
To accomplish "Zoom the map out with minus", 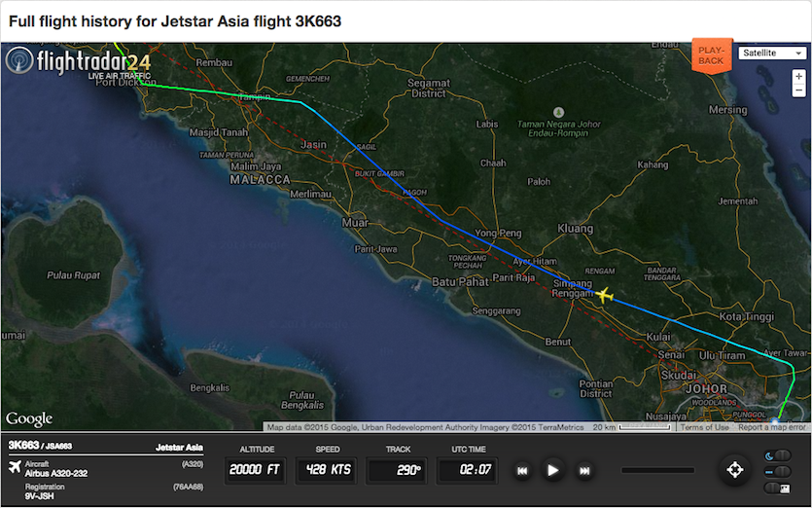I will 798,91.
